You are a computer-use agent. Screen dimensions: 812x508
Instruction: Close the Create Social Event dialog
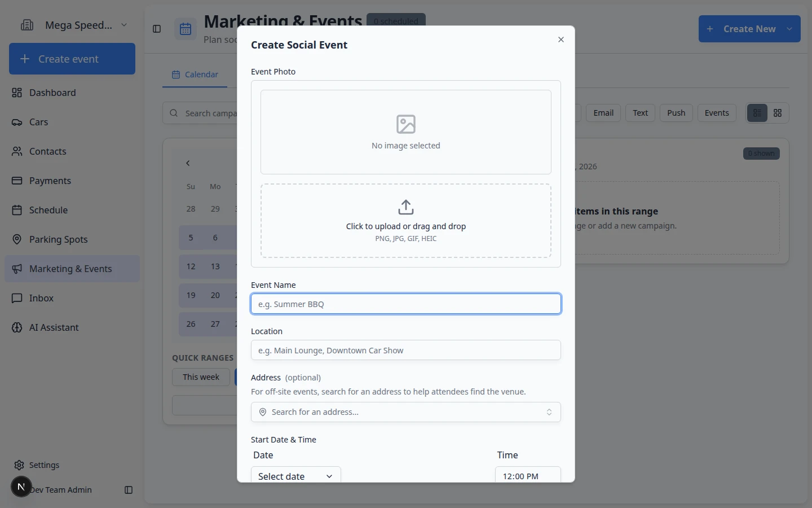click(x=561, y=40)
